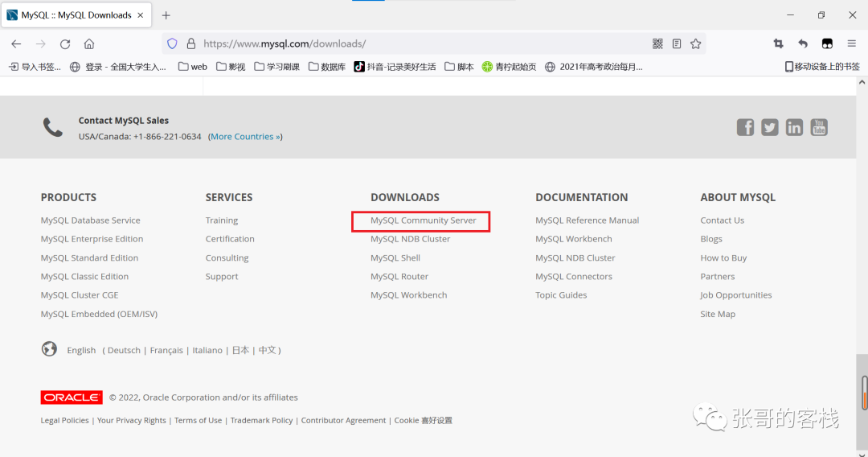The height and width of the screenshot is (457, 868).
Task: Open the 2021年高考政治 bookmark
Action: [x=593, y=67]
